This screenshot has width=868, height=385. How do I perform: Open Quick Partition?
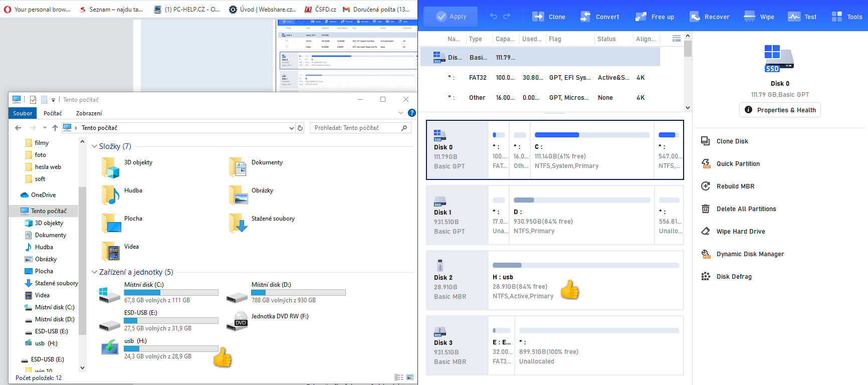[x=738, y=163]
